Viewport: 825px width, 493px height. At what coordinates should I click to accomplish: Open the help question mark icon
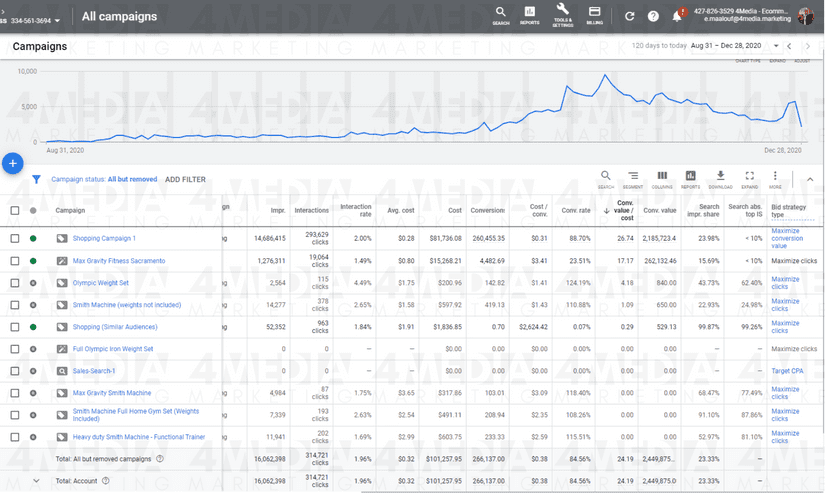click(653, 16)
